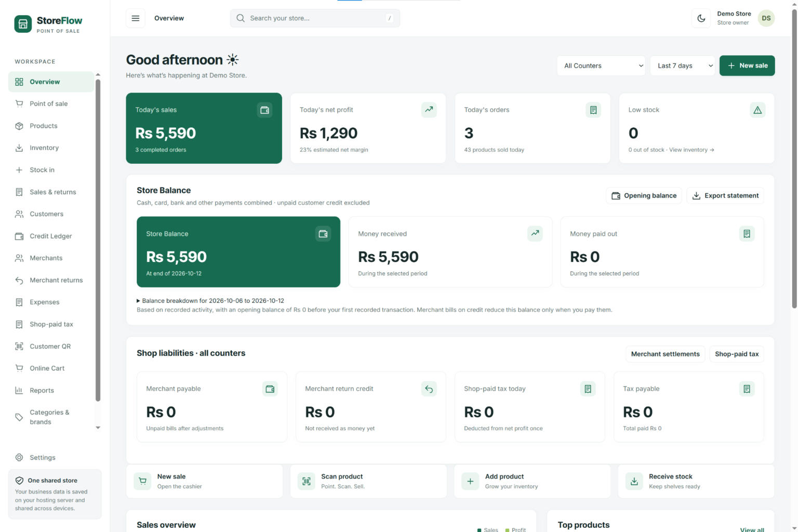Viewport: 798px width, 532px height.
Task: Open Customer QR in the sidebar
Action: point(51,347)
